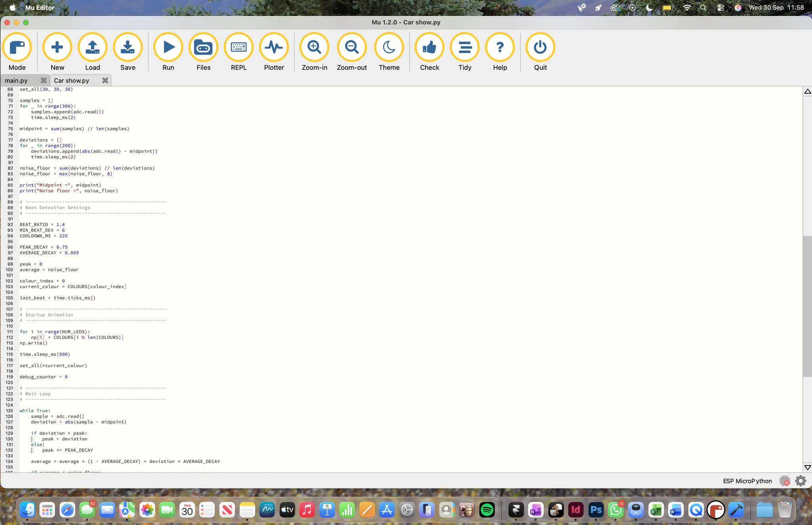Click the date and time clock
Viewport: 812px width, 525px height.
(776, 8)
